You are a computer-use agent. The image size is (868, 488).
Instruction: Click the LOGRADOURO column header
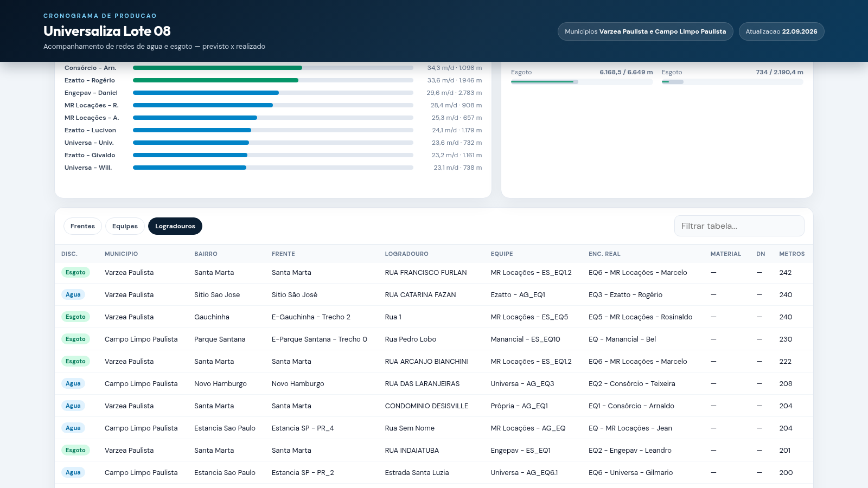pyautogui.click(x=406, y=254)
